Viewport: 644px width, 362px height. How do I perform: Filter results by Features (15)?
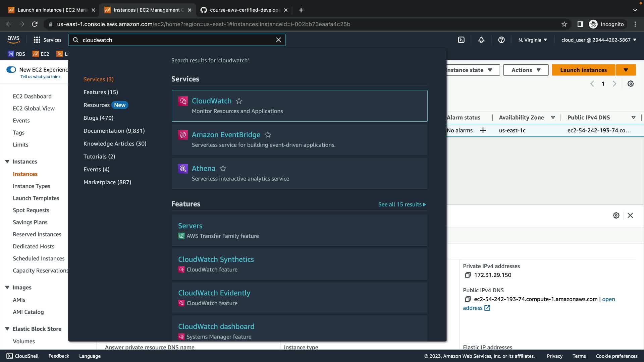coord(101,92)
